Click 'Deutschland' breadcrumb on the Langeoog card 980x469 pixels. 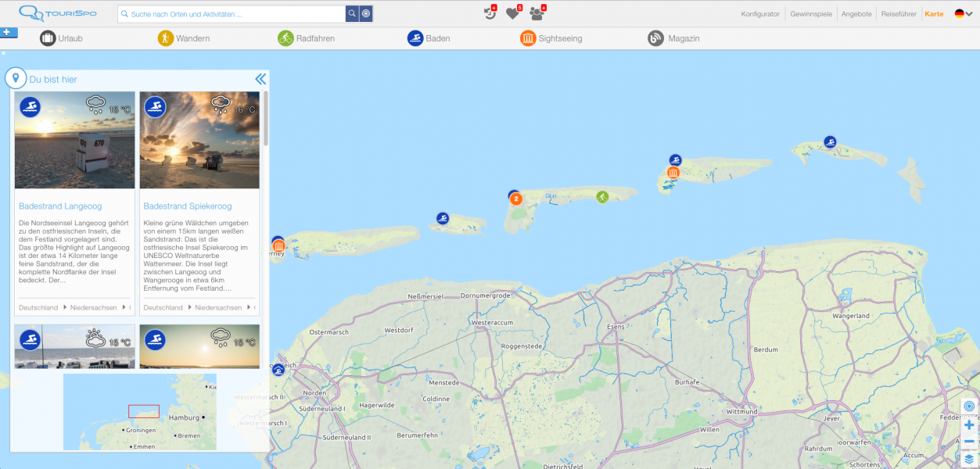pyautogui.click(x=38, y=308)
